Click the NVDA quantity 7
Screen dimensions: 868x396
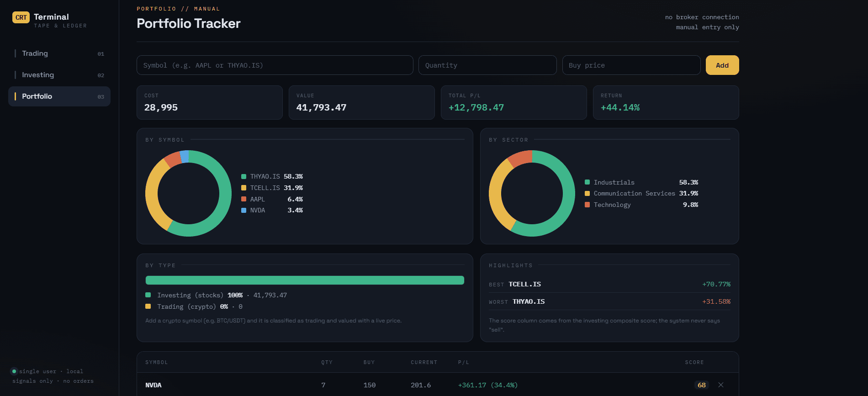click(323, 385)
